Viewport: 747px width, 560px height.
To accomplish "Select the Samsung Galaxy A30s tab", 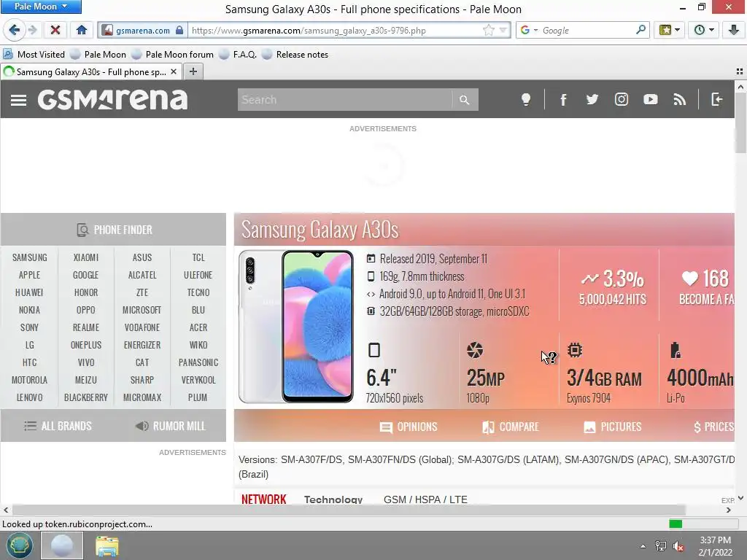I will click(x=90, y=72).
